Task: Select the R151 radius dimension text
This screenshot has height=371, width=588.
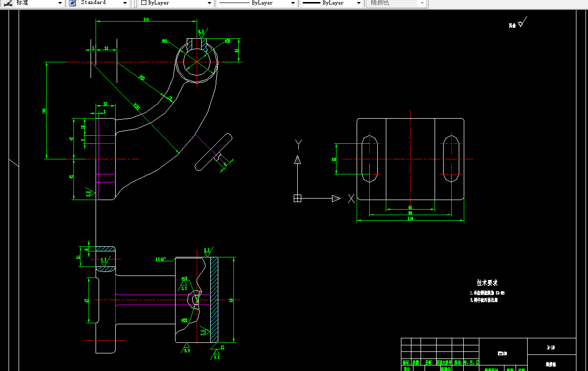Action: 137,107
